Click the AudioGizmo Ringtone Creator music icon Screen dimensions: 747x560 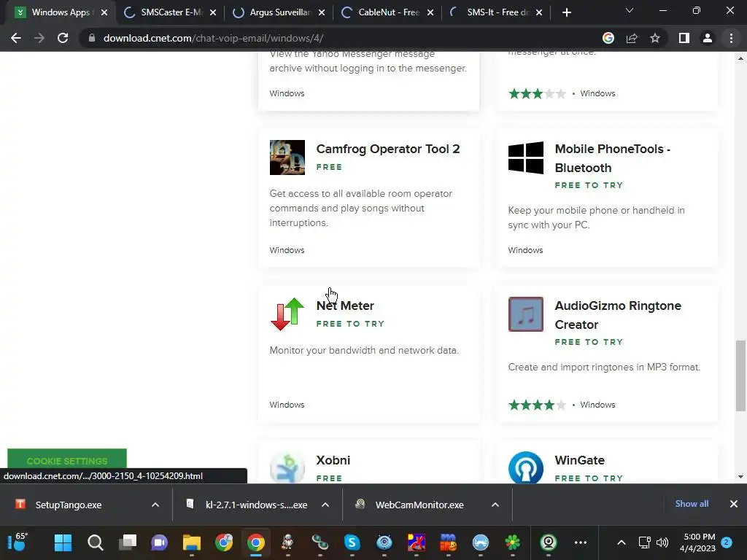coord(526,314)
